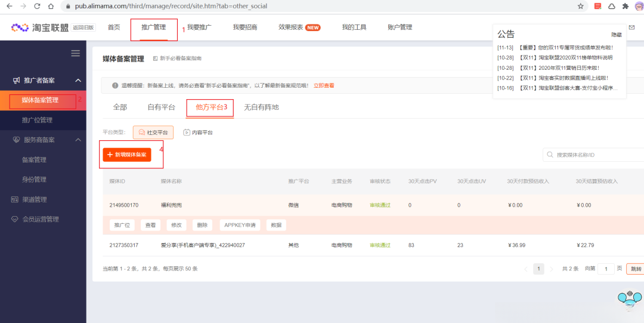Viewport: 644px width, 323px height.
Task: Select 内容平台 platform type
Action: coord(198,133)
